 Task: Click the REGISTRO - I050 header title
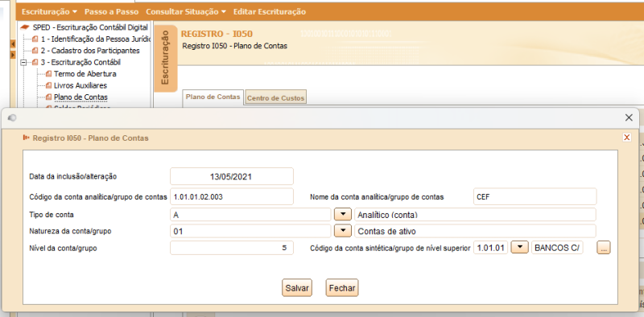pyautogui.click(x=217, y=34)
